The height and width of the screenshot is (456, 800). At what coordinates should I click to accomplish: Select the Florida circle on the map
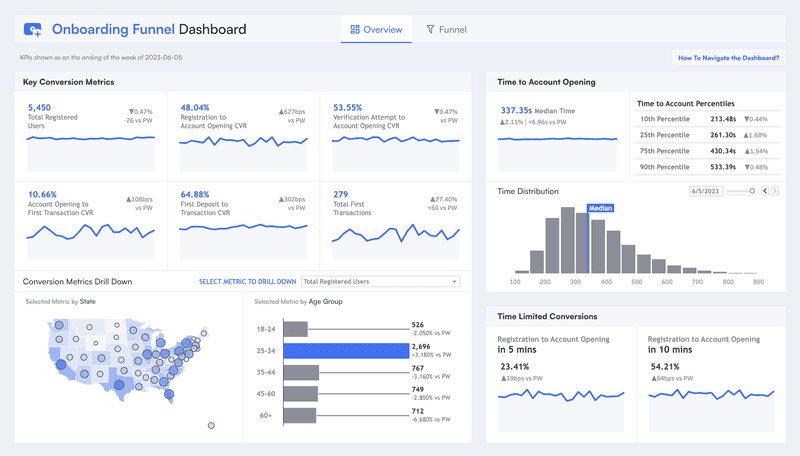pos(169,394)
